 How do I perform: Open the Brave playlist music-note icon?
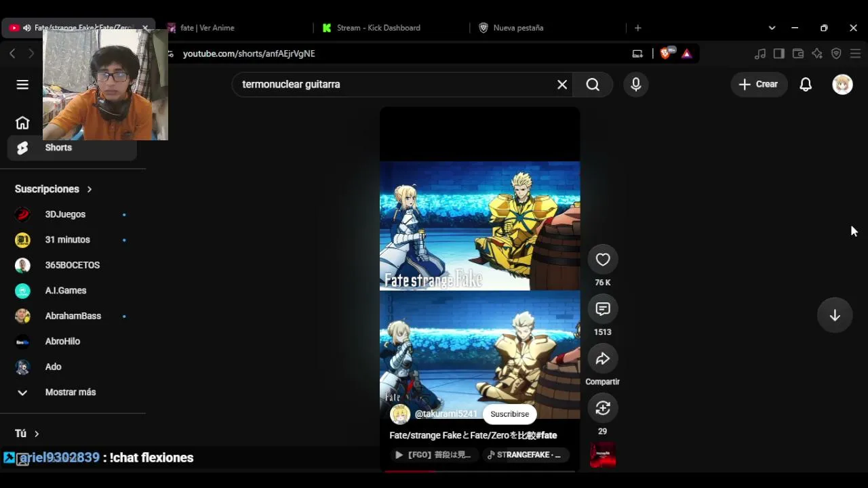tap(760, 54)
